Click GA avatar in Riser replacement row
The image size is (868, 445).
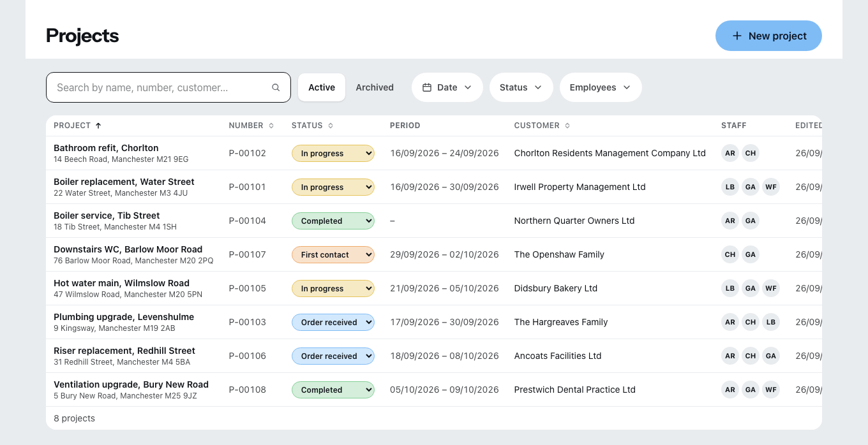coord(771,356)
